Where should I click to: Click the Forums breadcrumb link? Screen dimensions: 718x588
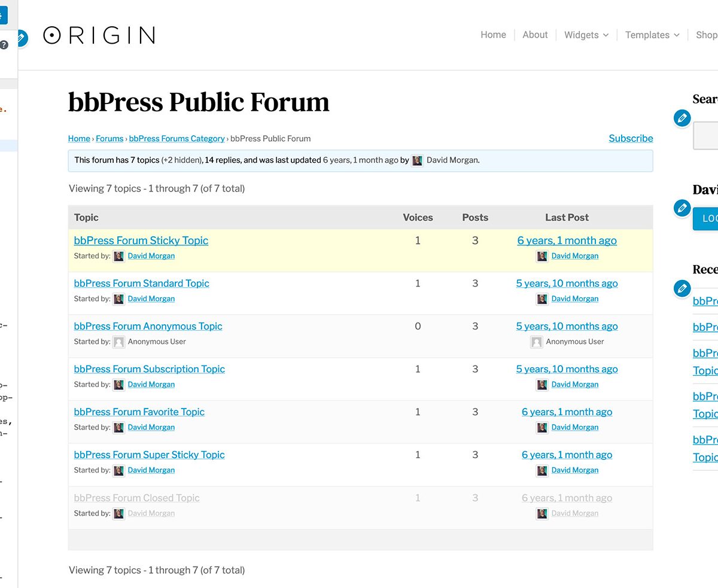[109, 139]
